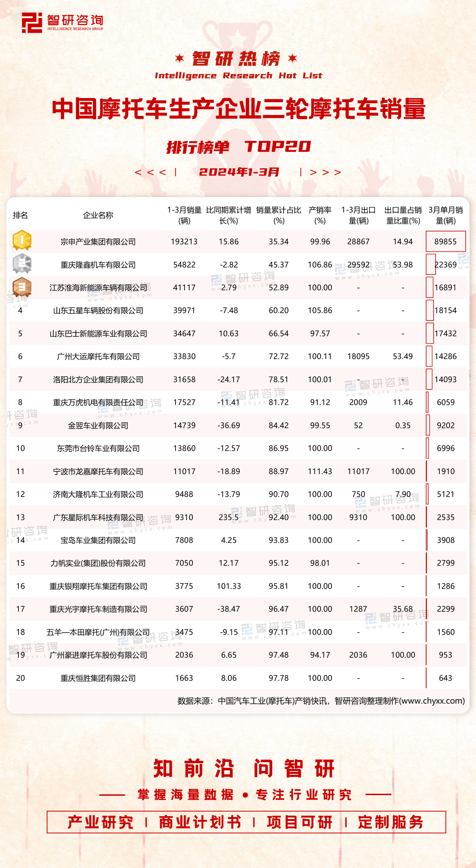Click the 产业研究 service label
476x868 pixels.
(x=100, y=823)
